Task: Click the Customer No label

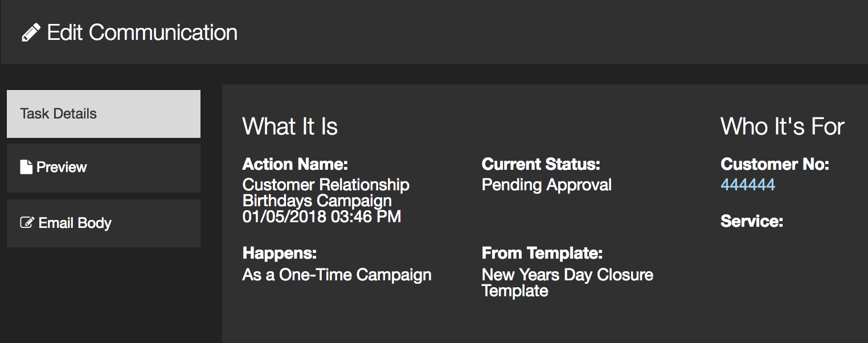Action: click(x=775, y=164)
